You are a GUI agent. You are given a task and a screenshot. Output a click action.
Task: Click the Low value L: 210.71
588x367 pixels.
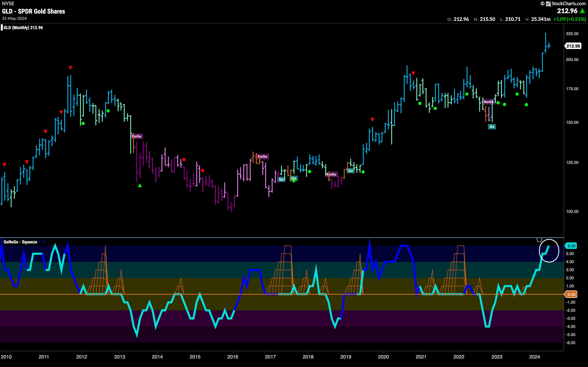coord(510,19)
